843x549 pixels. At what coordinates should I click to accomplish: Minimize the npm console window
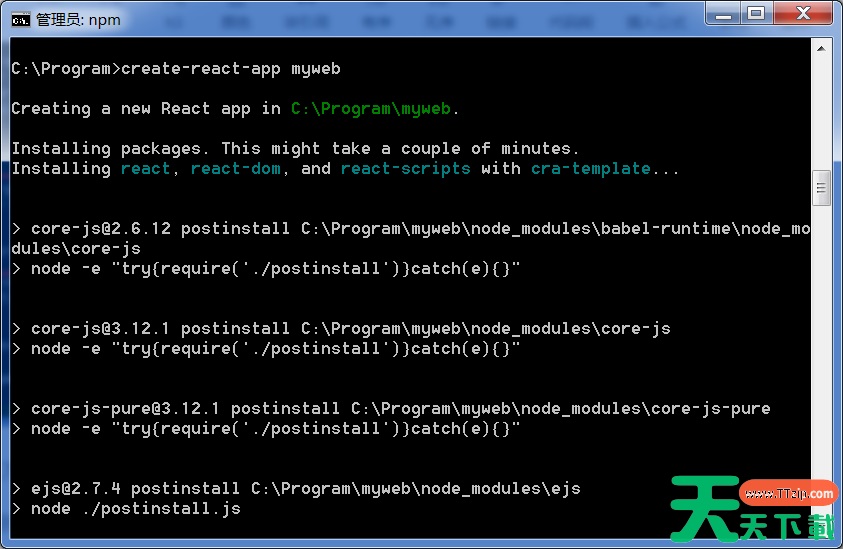723,14
